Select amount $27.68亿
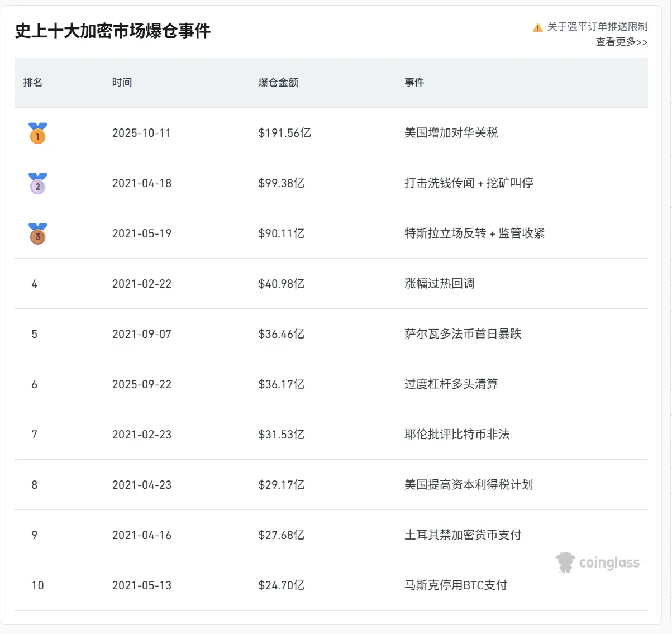Image resolution: width=672 pixels, height=634 pixels. point(282,535)
